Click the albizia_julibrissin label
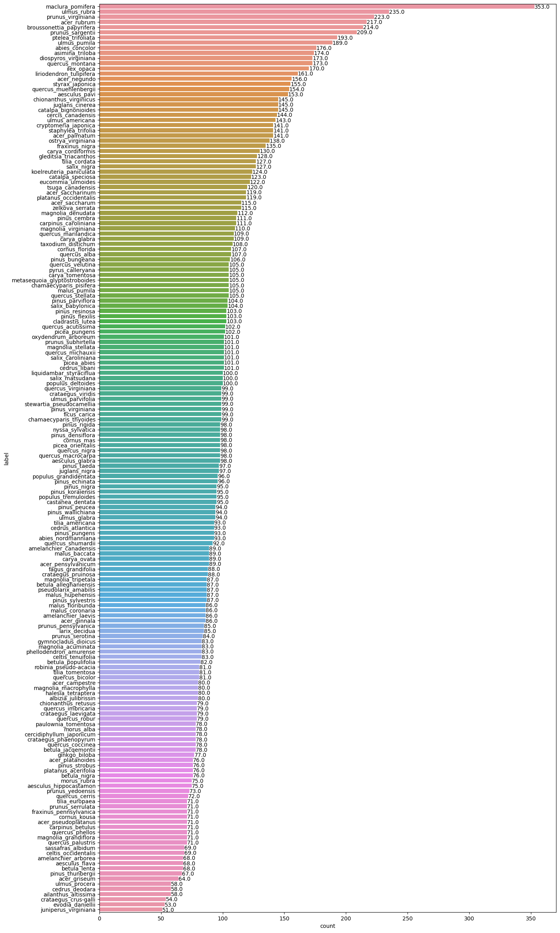Image resolution: width=560 pixels, height=933 pixels. (x=73, y=698)
